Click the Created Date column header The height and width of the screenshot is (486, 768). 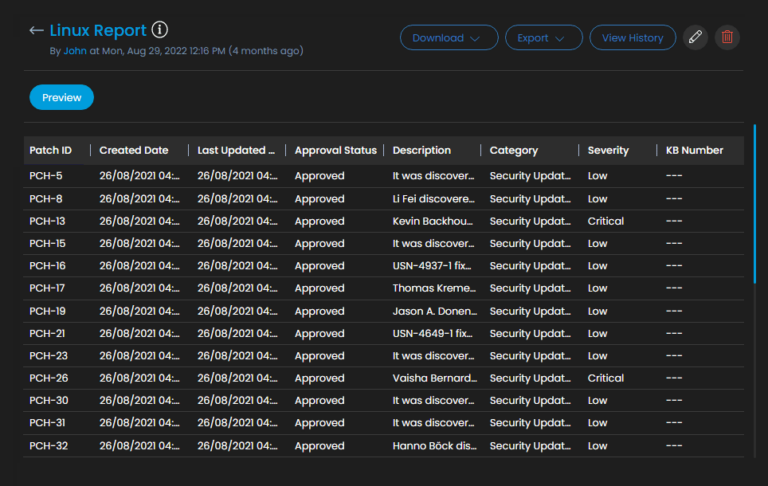coord(134,150)
